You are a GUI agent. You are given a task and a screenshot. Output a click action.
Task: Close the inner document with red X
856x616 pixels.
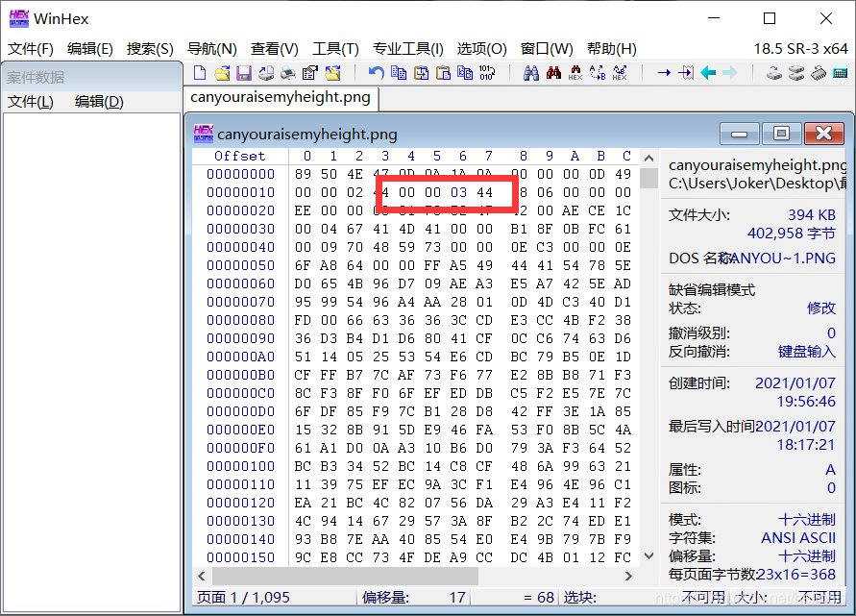823,134
